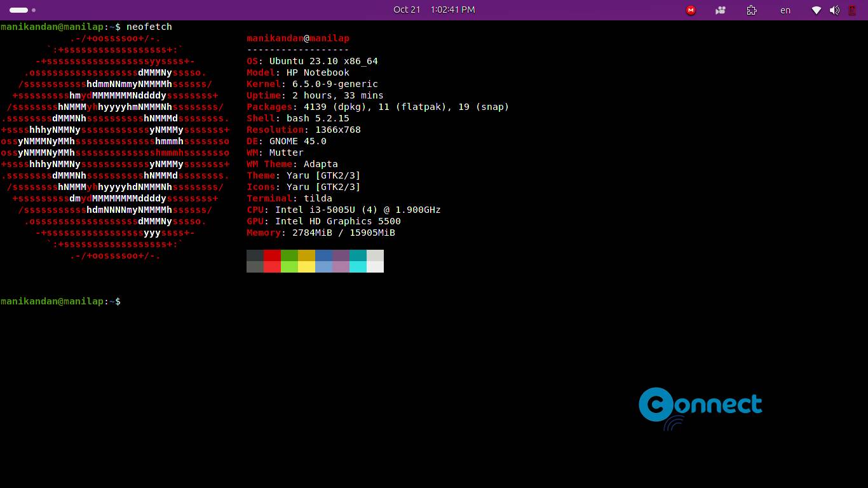
Task: Click the 'tilda' terminal value
Action: [318, 198]
